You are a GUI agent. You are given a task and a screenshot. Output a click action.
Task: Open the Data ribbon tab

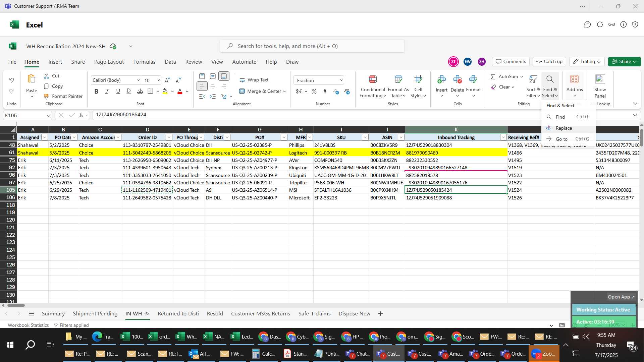click(170, 62)
